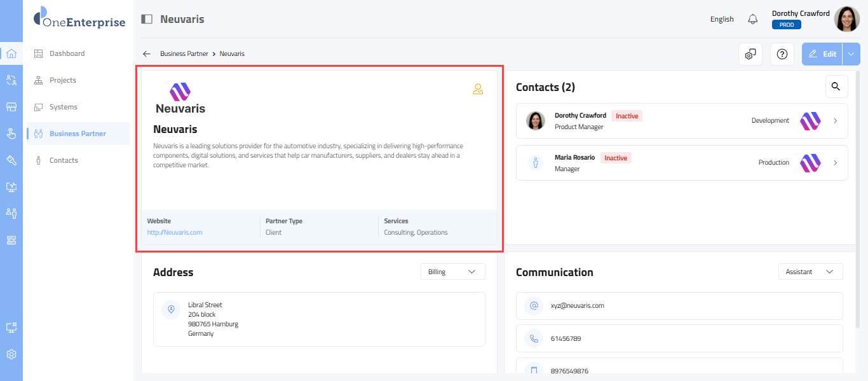Expand the Edit button dropdown arrow
Viewport: 868px width, 381px height.
coord(851,54)
